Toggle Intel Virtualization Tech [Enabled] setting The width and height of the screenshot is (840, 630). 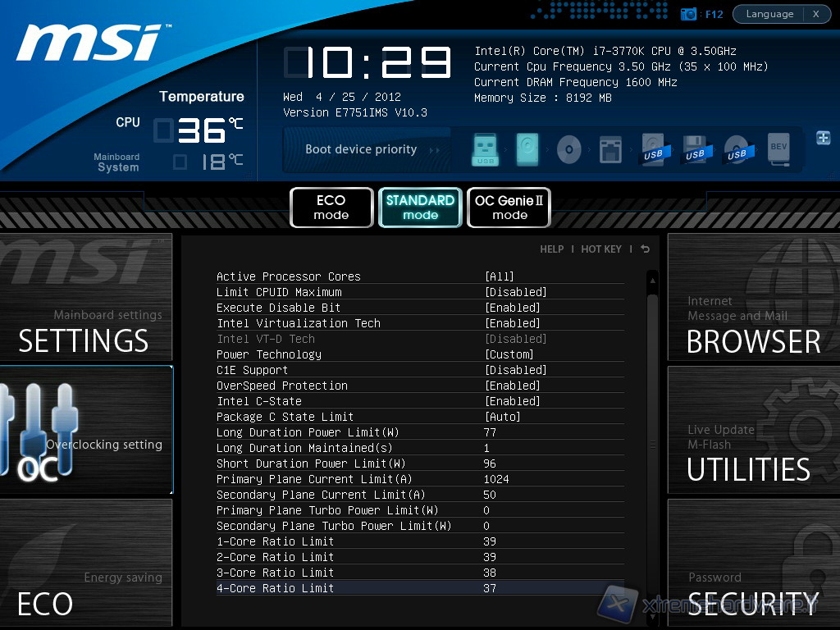513,323
